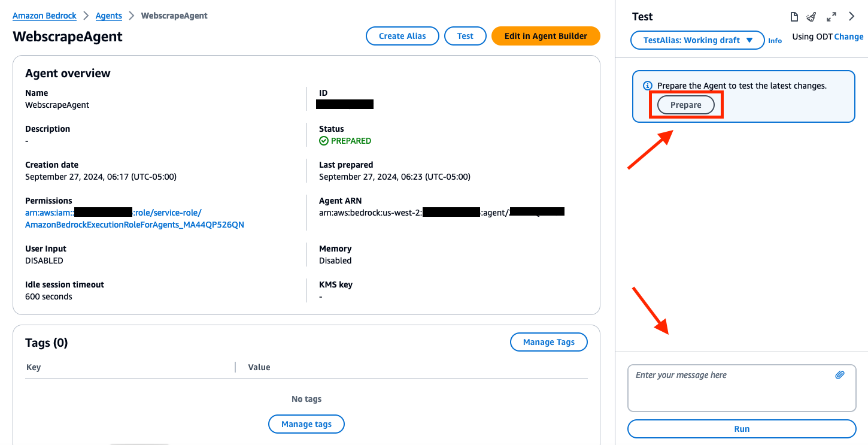Click the WebscrapeAgent page title
Viewport: 868px width, 445px height.
tap(68, 37)
